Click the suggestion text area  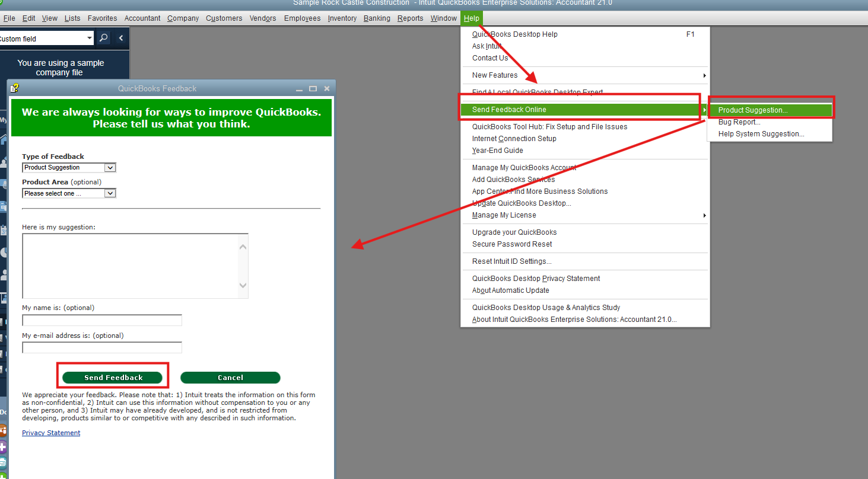pos(130,266)
